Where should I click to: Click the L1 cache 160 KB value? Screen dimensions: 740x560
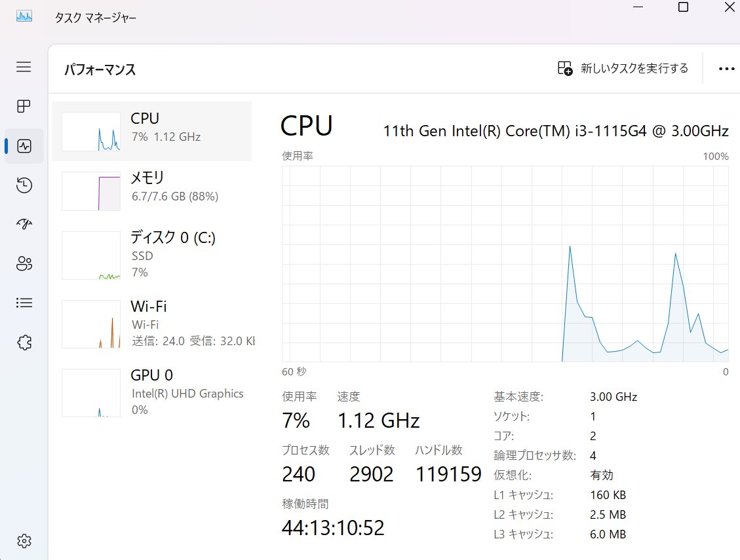[608, 495]
